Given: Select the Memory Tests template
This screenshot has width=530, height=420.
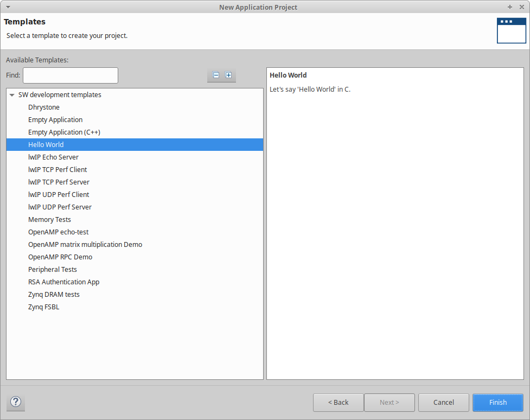Looking at the screenshot, I should pos(49,220).
